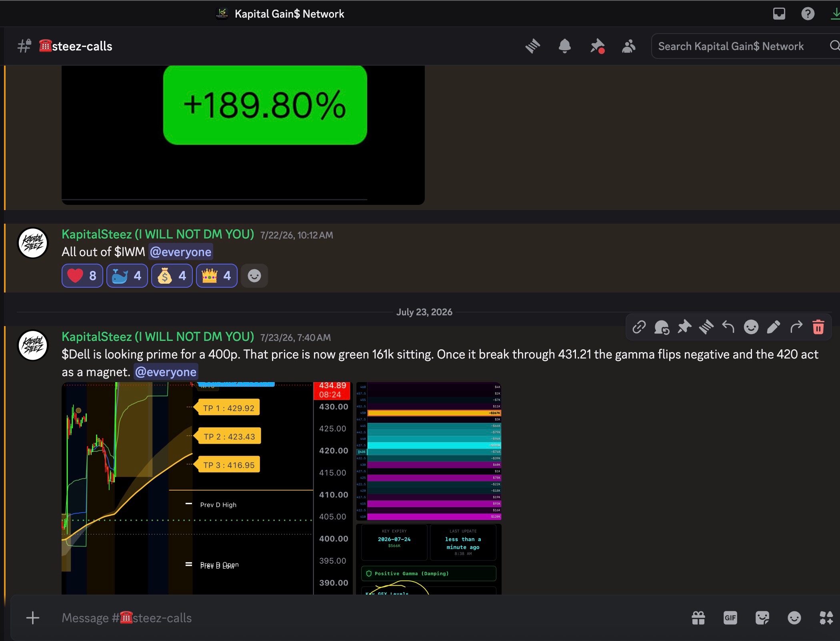
Task: Click KapitalSteez avatar on the $IWM message
Action: click(33, 243)
